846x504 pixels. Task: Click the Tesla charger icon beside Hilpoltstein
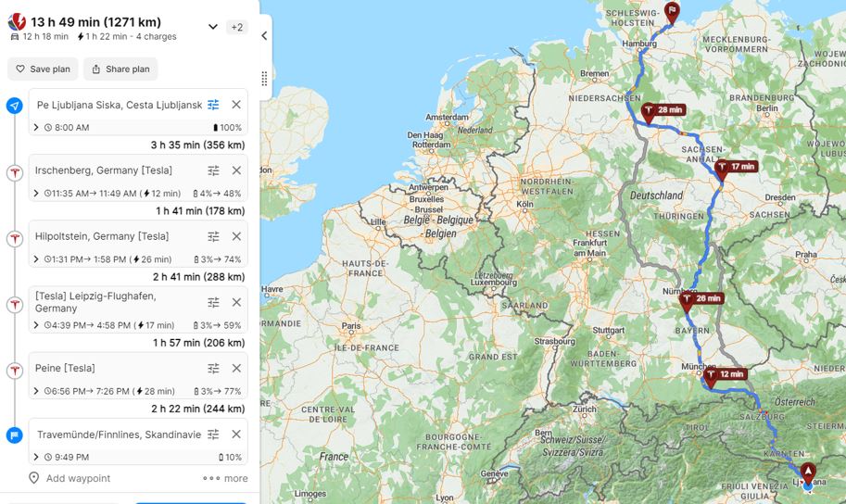pos(15,238)
